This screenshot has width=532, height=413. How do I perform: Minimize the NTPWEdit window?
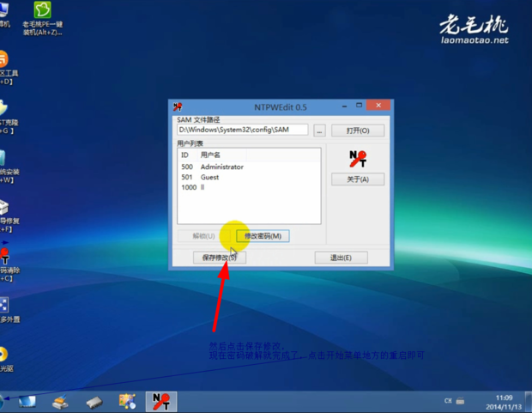click(344, 106)
